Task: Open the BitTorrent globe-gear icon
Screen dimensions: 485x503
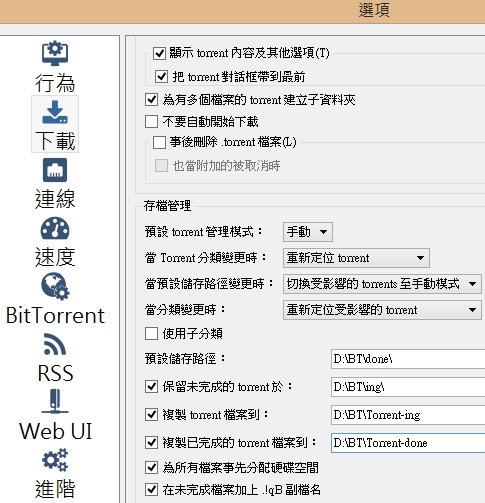Action: [x=55, y=286]
